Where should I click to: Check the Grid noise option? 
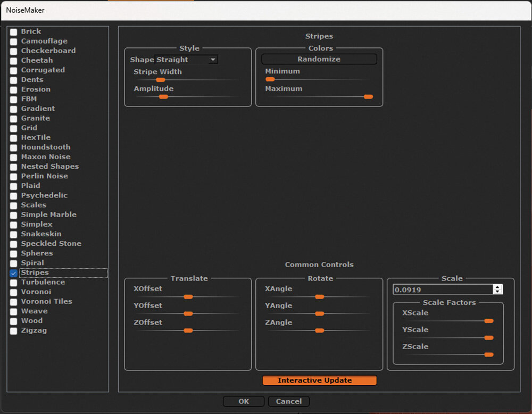pyautogui.click(x=14, y=128)
